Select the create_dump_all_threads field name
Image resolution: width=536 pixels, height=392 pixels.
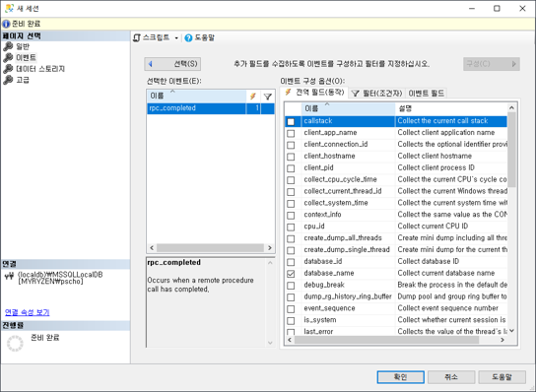coord(343,238)
